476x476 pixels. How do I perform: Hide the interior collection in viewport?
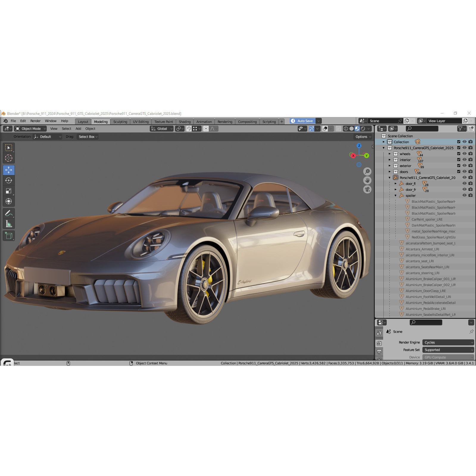click(464, 160)
